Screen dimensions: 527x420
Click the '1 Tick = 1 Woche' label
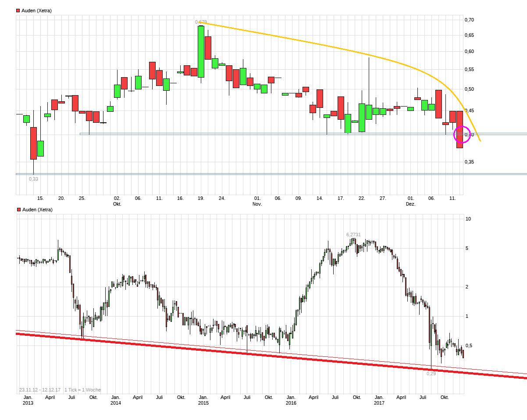pos(82,390)
